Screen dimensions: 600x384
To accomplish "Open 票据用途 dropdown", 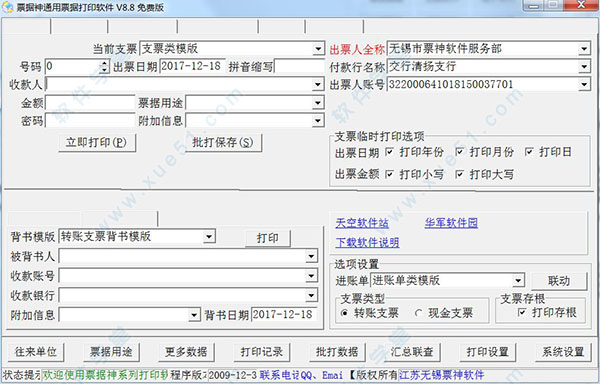I will pyautogui.click(x=318, y=103).
